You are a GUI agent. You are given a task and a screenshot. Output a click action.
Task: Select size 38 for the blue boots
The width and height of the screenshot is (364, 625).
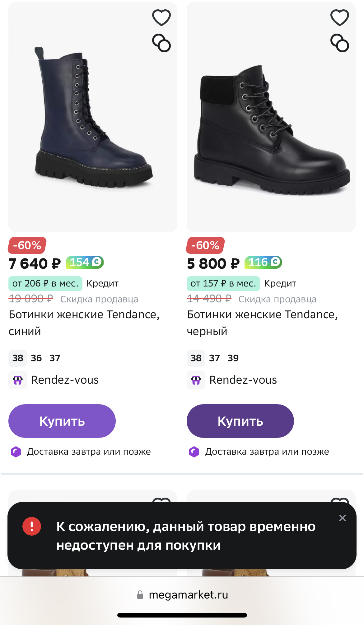[x=18, y=358]
